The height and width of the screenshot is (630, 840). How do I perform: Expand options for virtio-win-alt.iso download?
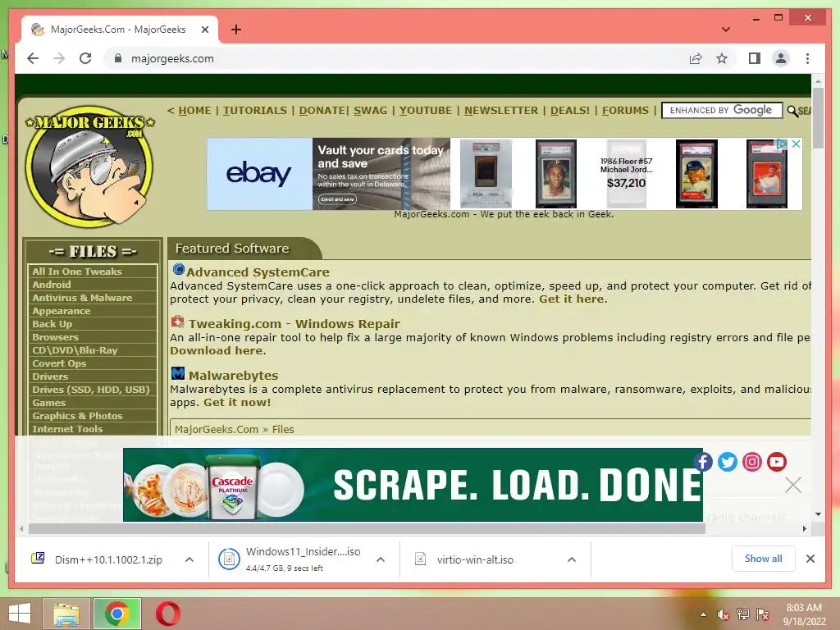click(572, 559)
